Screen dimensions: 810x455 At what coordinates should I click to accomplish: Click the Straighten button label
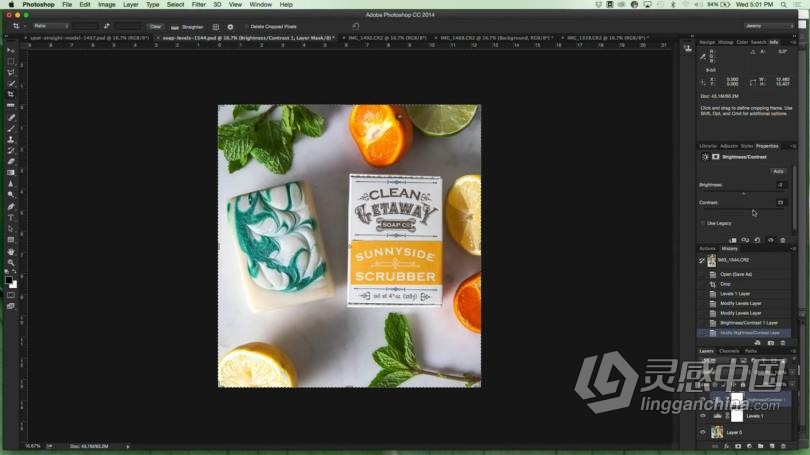coord(192,27)
